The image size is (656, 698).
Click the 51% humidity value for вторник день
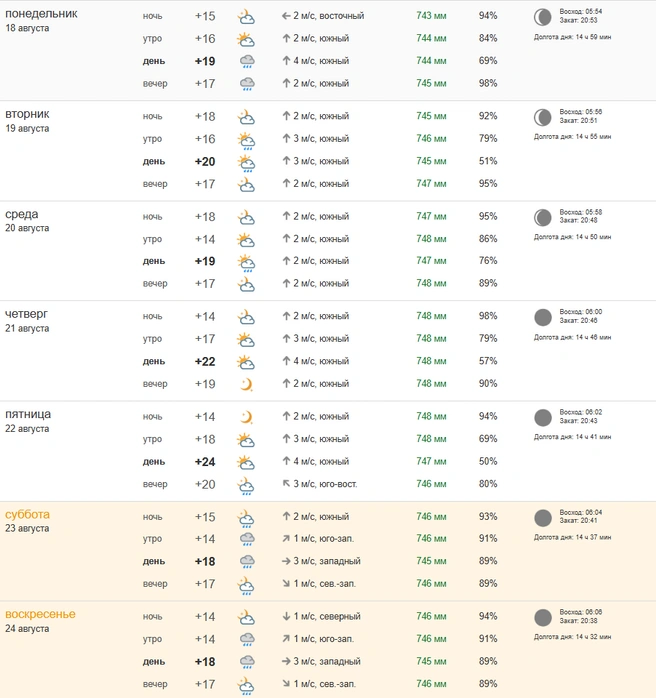488,161
